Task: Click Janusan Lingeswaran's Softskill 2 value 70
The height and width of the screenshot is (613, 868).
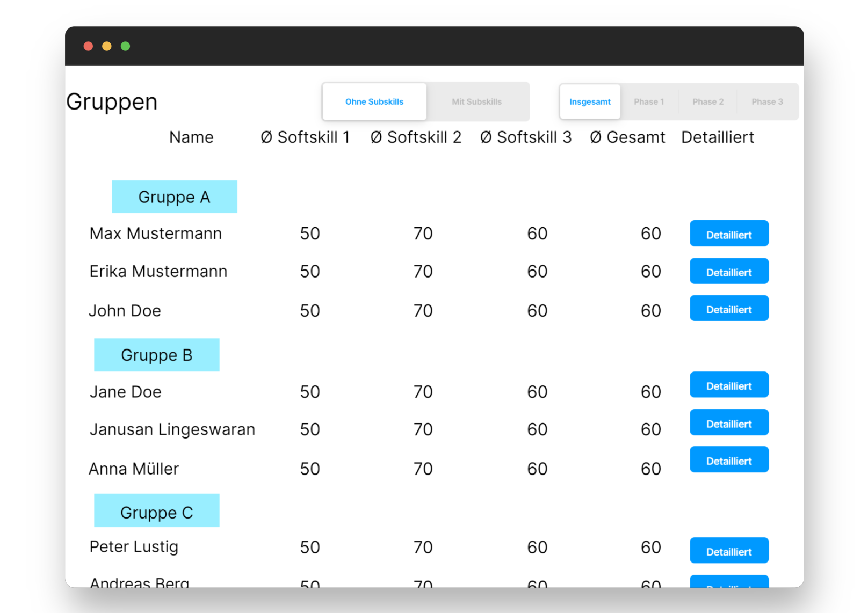Action: 423,429
